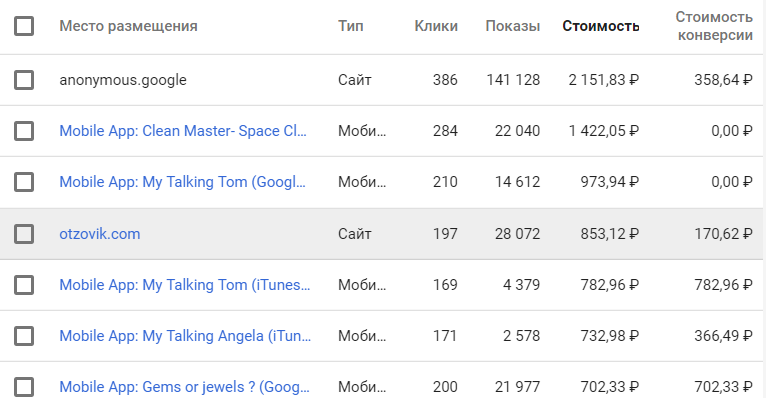Open the My Talking Angela placement link
This screenshot has height=398, width=766.
tap(185, 336)
